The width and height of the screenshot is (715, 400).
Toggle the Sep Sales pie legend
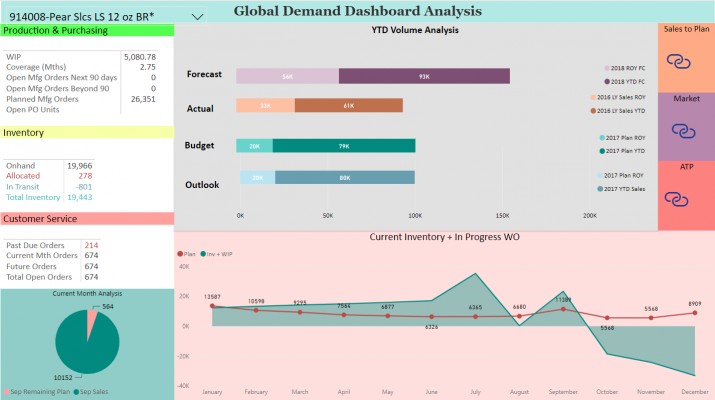pos(91,392)
